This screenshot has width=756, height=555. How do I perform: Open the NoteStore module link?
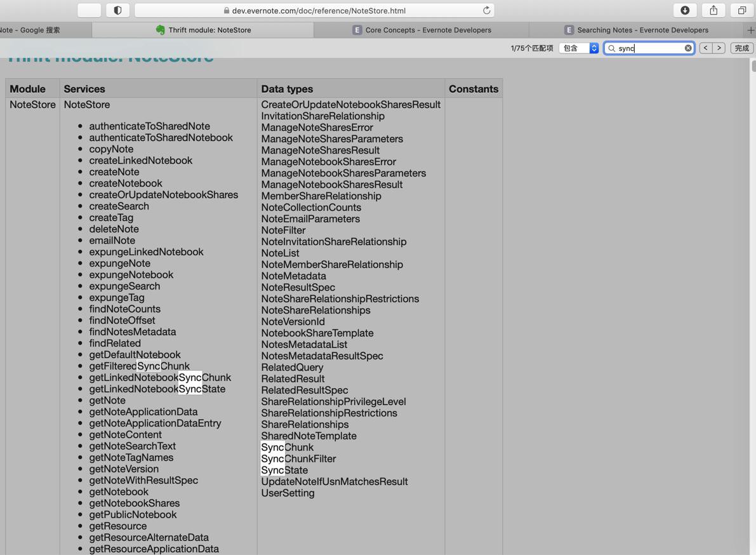tap(32, 105)
